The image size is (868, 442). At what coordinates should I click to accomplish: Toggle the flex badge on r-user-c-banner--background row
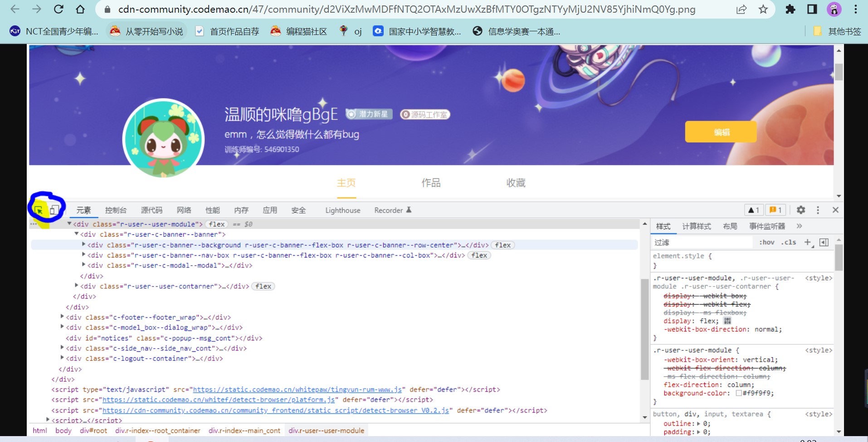(x=503, y=245)
